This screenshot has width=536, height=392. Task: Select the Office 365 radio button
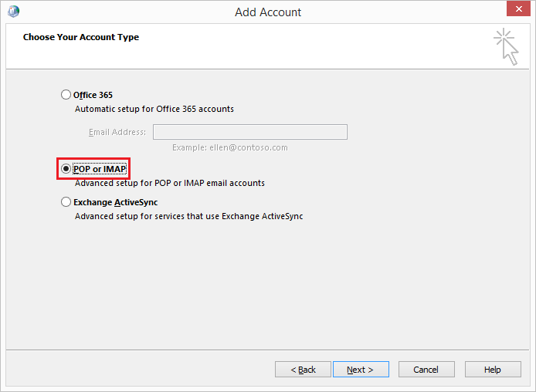pyautogui.click(x=66, y=95)
